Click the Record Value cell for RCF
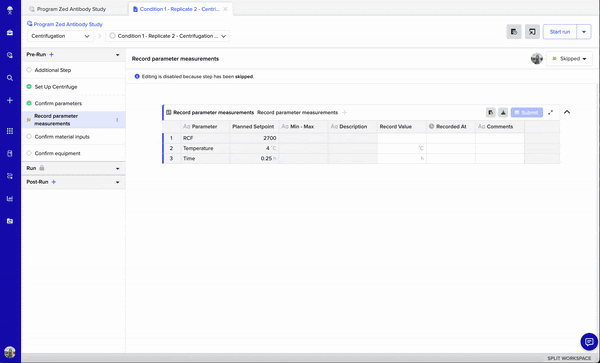600x363 pixels. [x=402, y=138]
